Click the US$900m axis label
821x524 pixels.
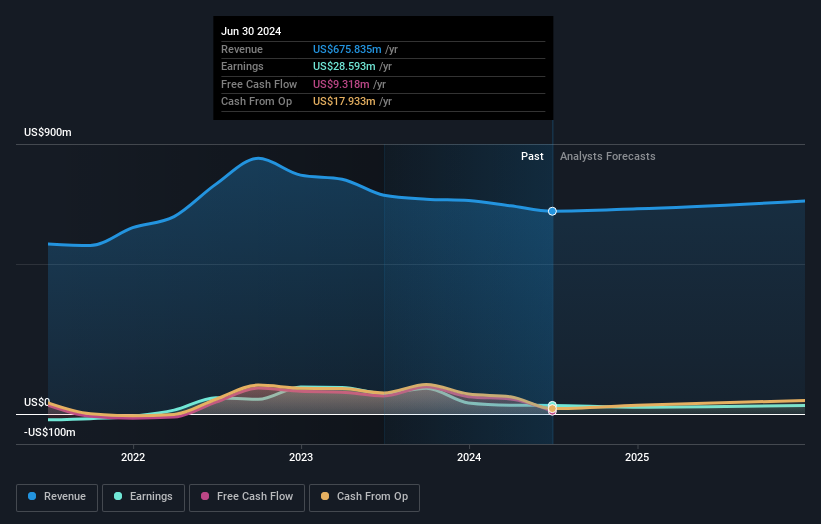coord(48,132)
